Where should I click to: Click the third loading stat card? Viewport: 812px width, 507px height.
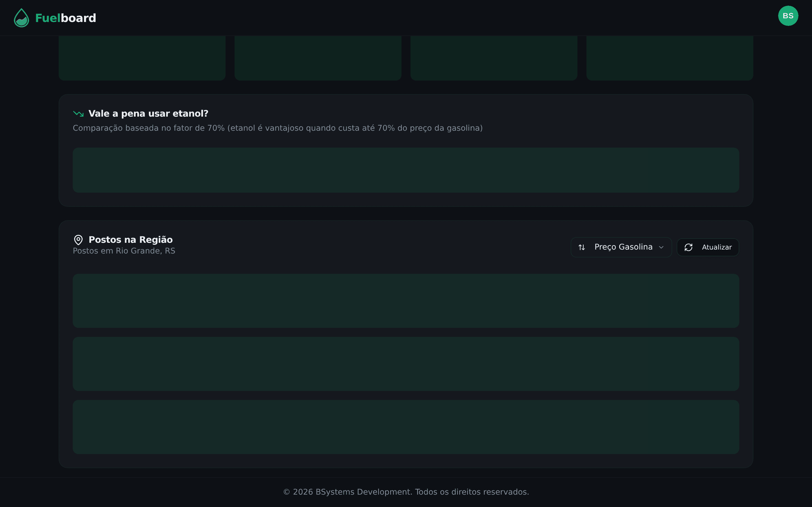[x=494, y=58]
